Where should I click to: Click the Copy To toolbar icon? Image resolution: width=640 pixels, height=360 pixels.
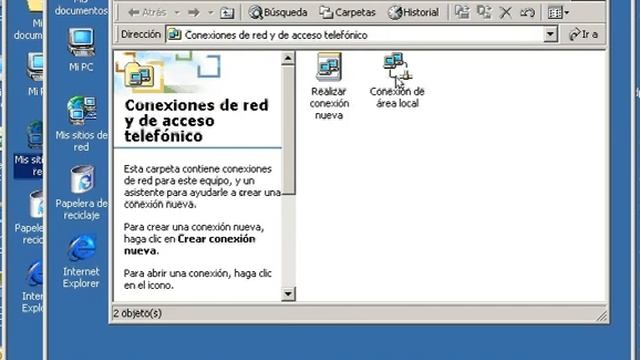484,12
